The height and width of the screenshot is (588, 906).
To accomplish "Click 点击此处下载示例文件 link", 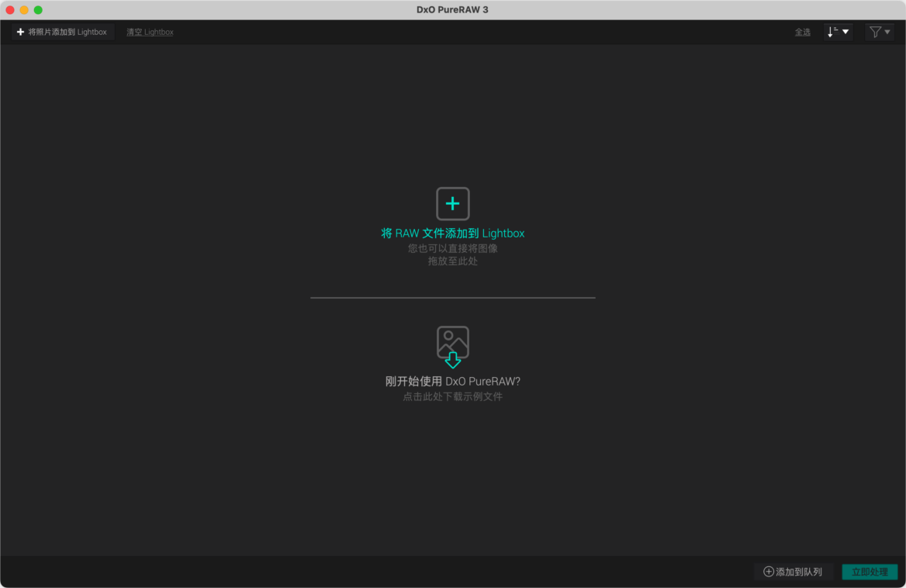I will tap(452, 396).
